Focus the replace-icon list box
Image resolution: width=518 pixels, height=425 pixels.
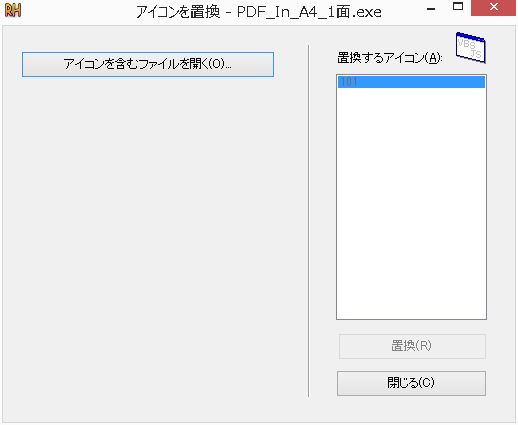click(x=411, y=197)
